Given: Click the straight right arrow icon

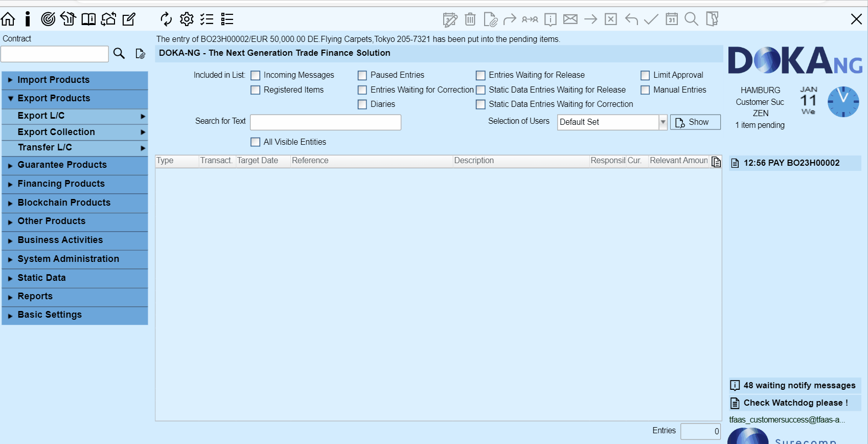Looking at the screenshot, I should (x=590, y=19).
